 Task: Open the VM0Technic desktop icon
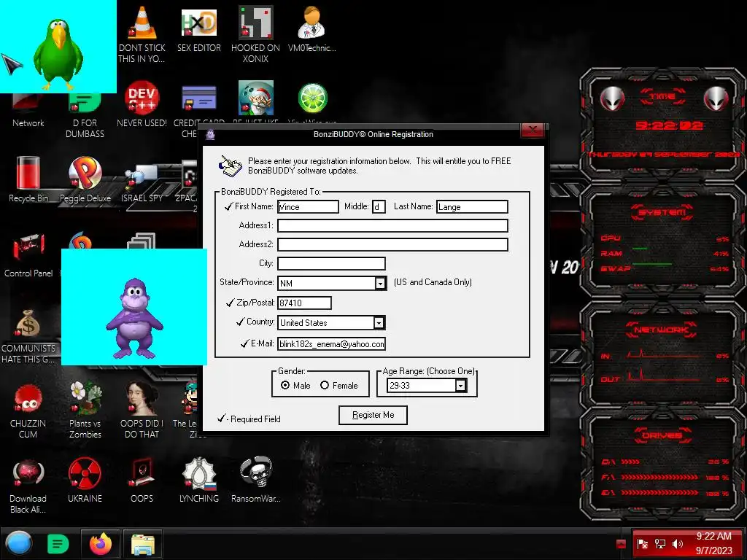(311, 23)
